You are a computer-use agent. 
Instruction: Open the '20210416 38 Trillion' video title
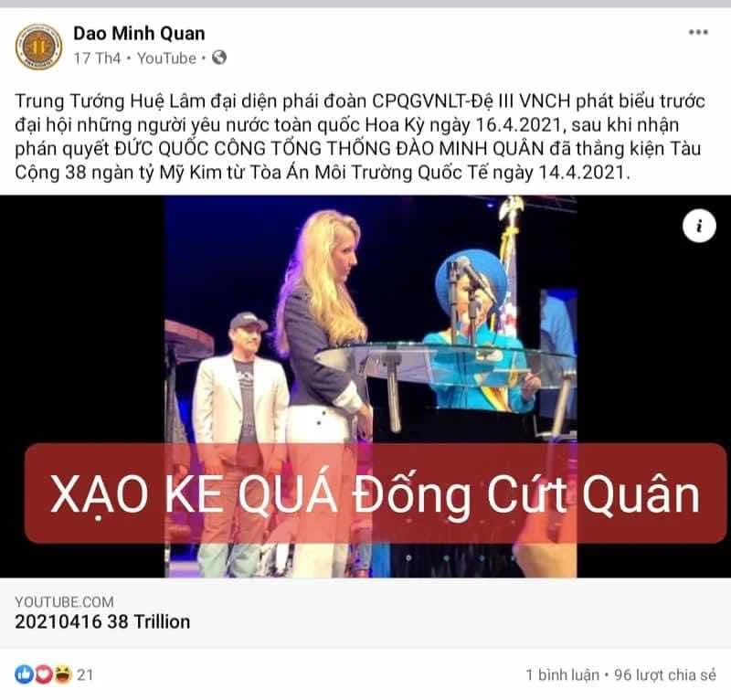tap(102, 621)
